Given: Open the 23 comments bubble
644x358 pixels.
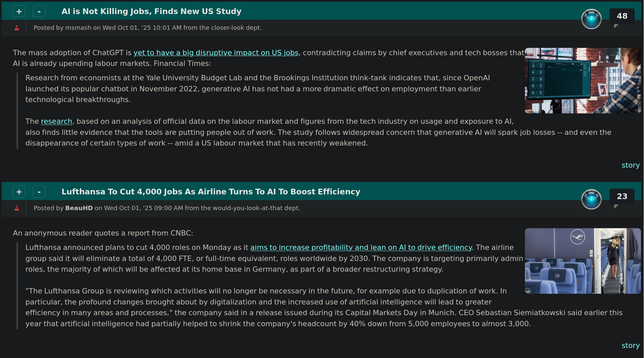Looking at the screenshot, I should click(x=622, y=196).
